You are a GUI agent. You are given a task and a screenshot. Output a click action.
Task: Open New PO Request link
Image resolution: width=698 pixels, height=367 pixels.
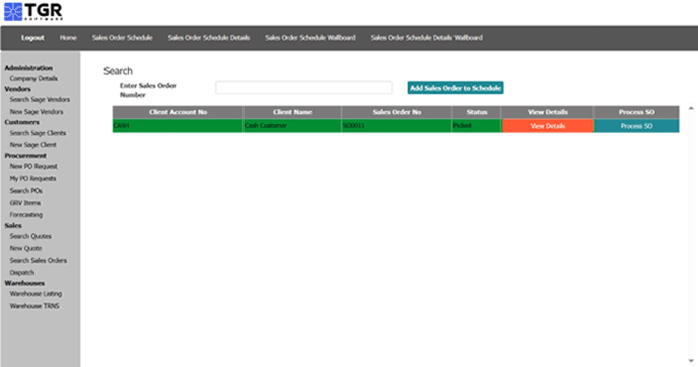pyautogui.click(x=34, y=166)
